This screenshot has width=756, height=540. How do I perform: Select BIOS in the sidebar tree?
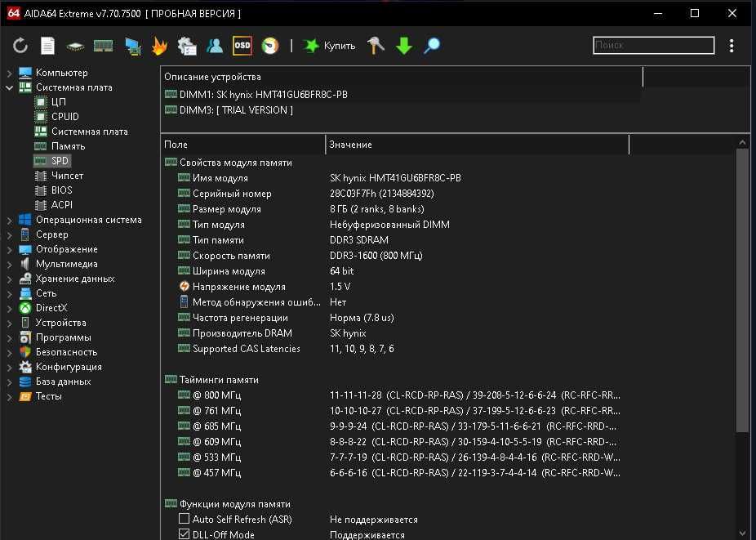pyautogui.click(x=62, y=190)
